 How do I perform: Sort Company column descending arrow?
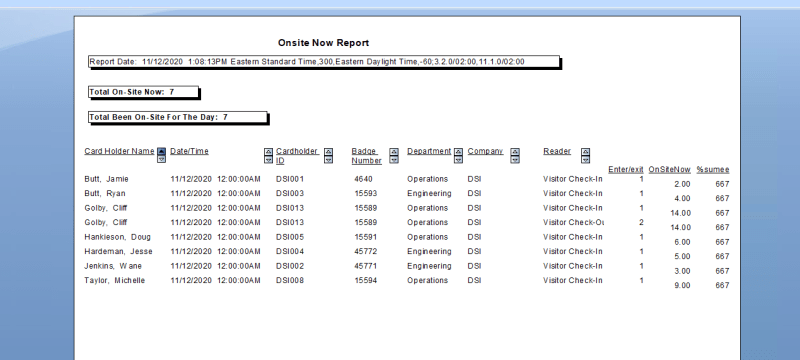coord(515,160)
